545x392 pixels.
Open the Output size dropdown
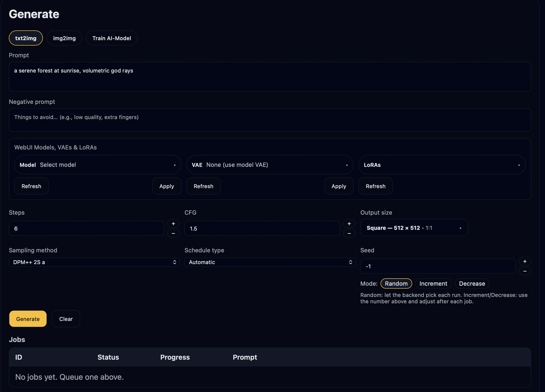click(x=414, y=228)
